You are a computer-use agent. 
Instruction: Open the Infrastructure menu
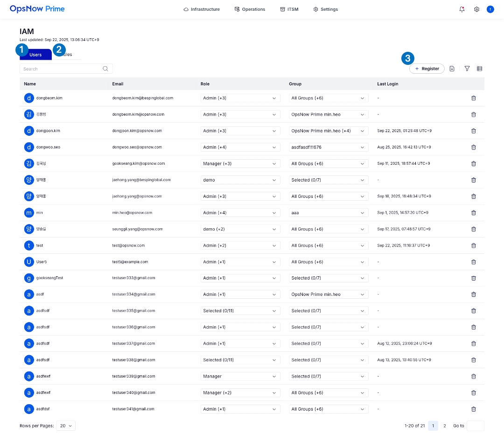coord(202,9)
